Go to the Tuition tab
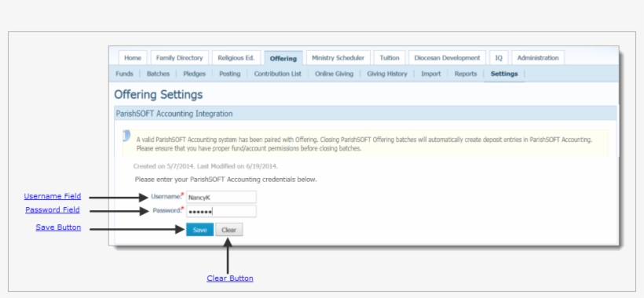Viewport: 644px width, 298px height. coord(390,58)
